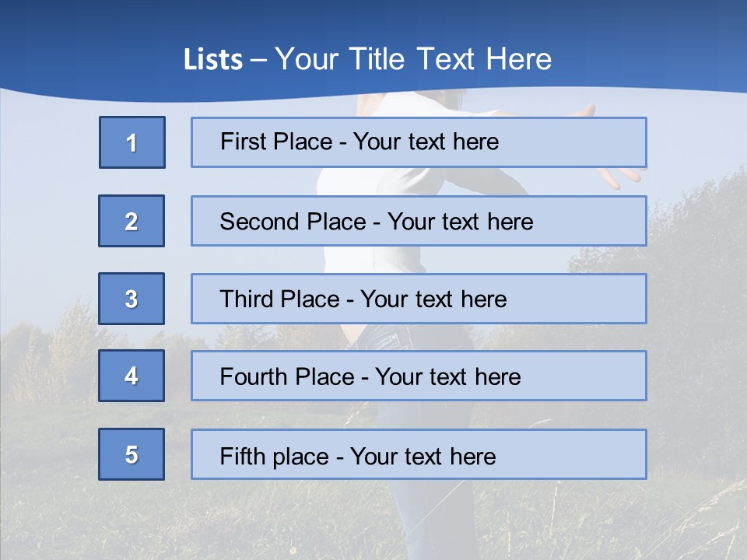Select the "Fifth place" text box
The width and height of the screenshot is (747, 560).
[x=419, y=454]
